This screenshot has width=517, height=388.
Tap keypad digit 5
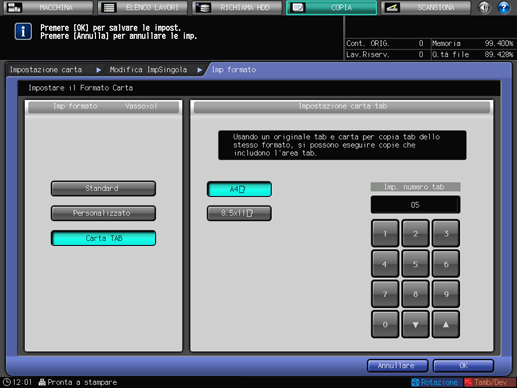pyautogui.click(x=415, y=264)
